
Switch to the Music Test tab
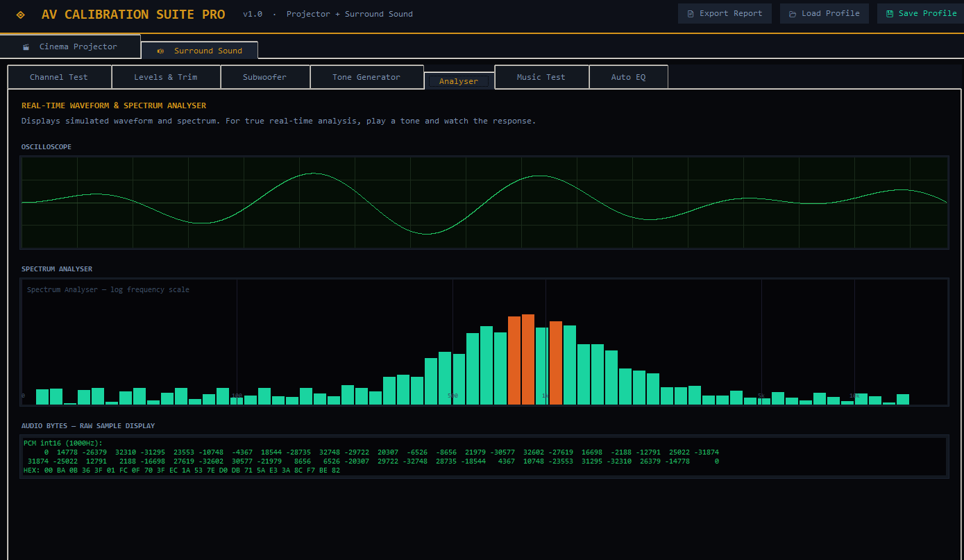tap(541, 77)
